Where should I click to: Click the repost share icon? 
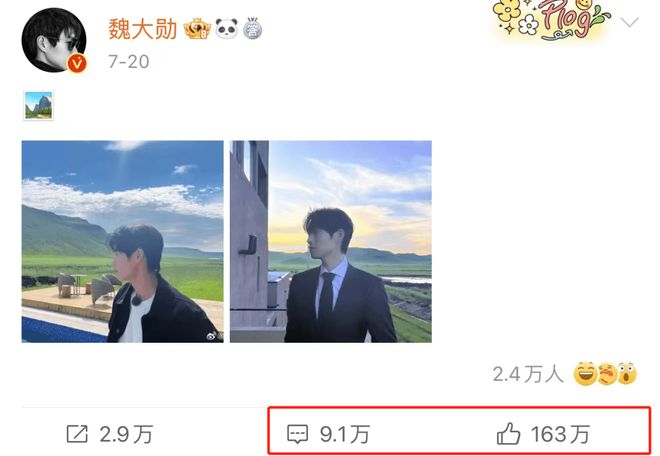coord(77,434)
